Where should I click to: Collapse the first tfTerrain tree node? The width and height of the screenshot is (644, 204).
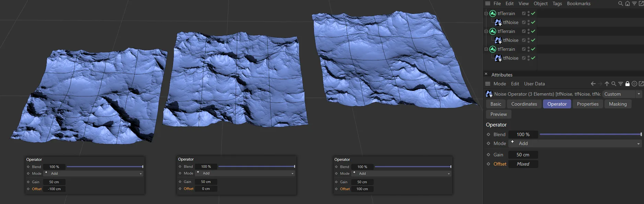click(x=486, y=13)
